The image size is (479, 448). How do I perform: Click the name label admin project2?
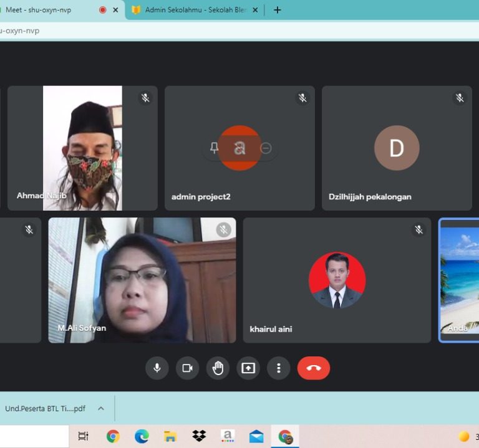[201, 197]
